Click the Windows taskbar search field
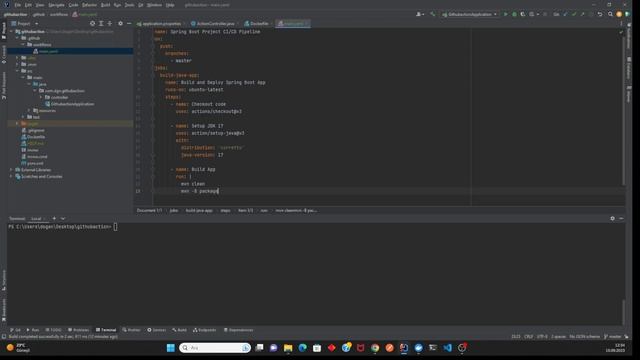The image size is (640, 360). [215, 348]
